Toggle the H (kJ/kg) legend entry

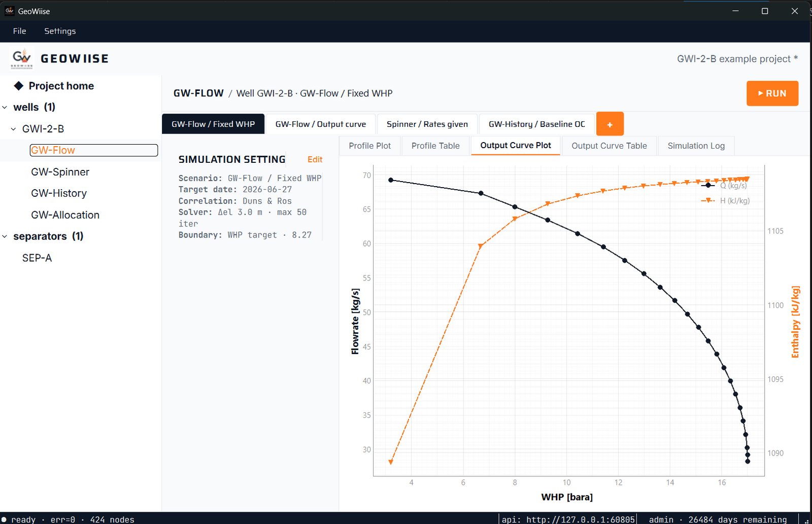click(x=725, y=201)
